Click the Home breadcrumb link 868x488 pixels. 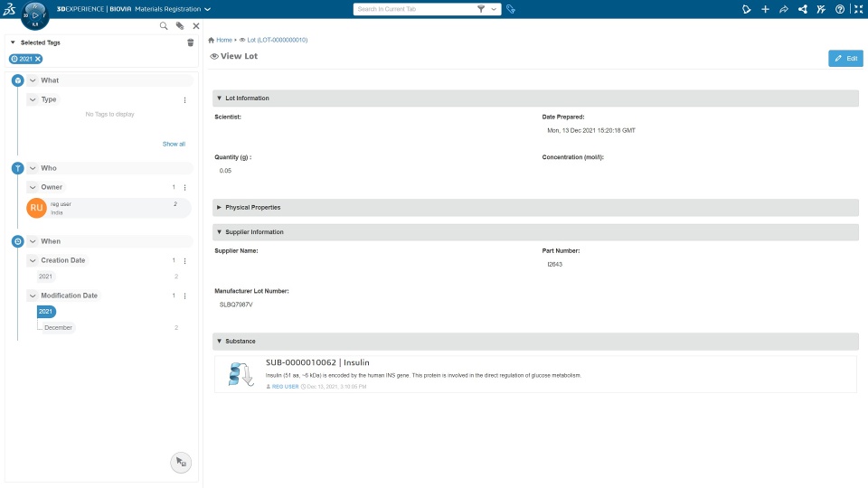click(x=224, y=40)
